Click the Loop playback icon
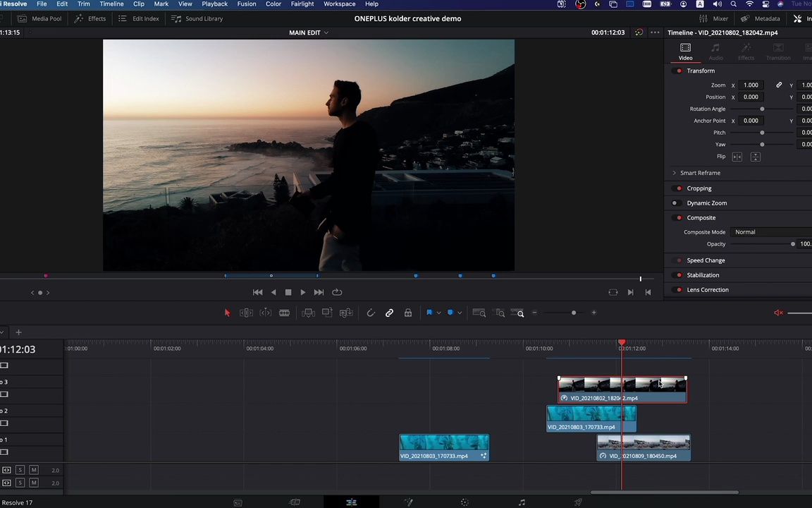Image resolution: width=812 pixels, height=508 pixels. [337, 292]
